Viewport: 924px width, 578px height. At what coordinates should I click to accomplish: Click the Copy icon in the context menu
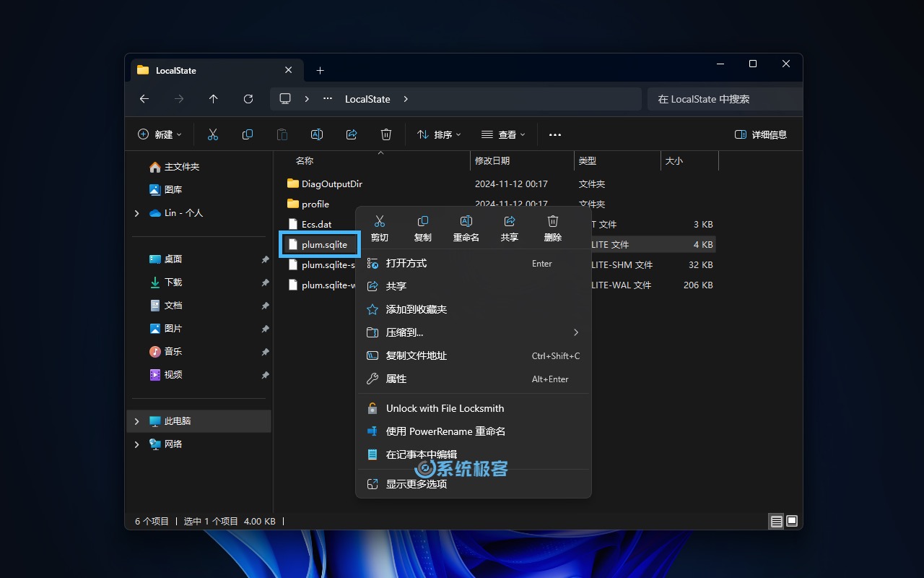point(423,221)
